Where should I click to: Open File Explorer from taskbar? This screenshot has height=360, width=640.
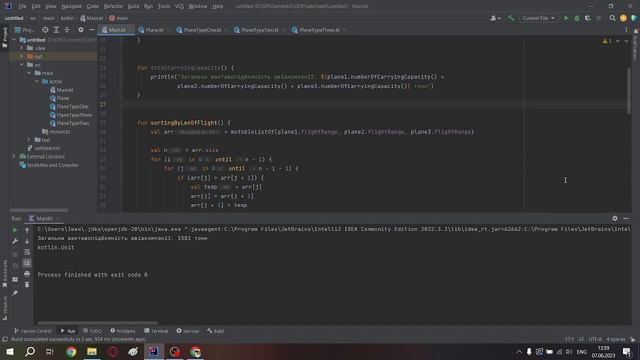[92, 351]
